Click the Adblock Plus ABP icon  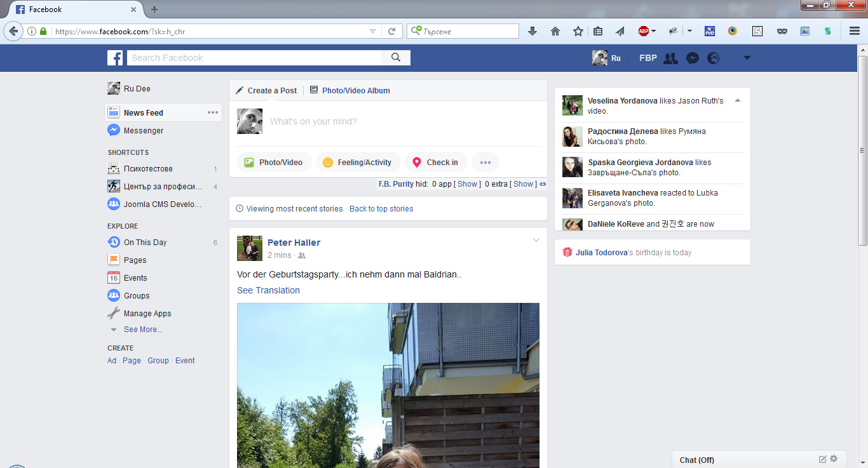pos(644,31)
